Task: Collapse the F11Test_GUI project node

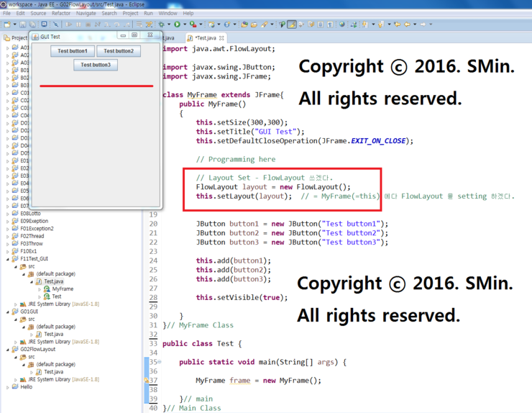Action: tap(7, 259)
